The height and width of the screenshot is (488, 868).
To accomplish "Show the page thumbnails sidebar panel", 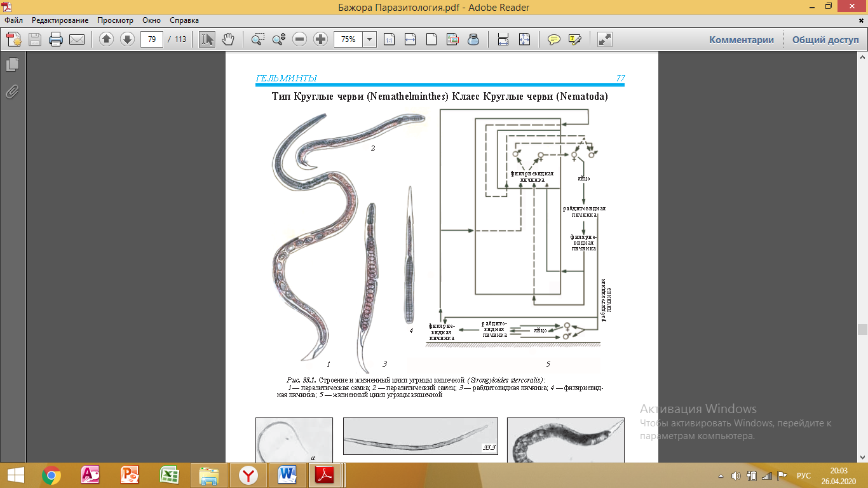I will point(12,64).
